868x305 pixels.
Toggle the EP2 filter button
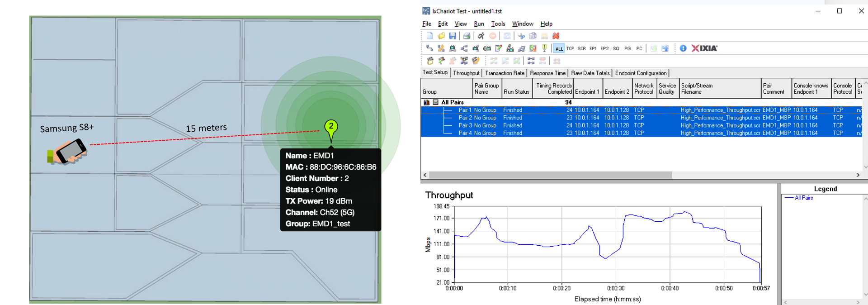click(x=604, y=48)
